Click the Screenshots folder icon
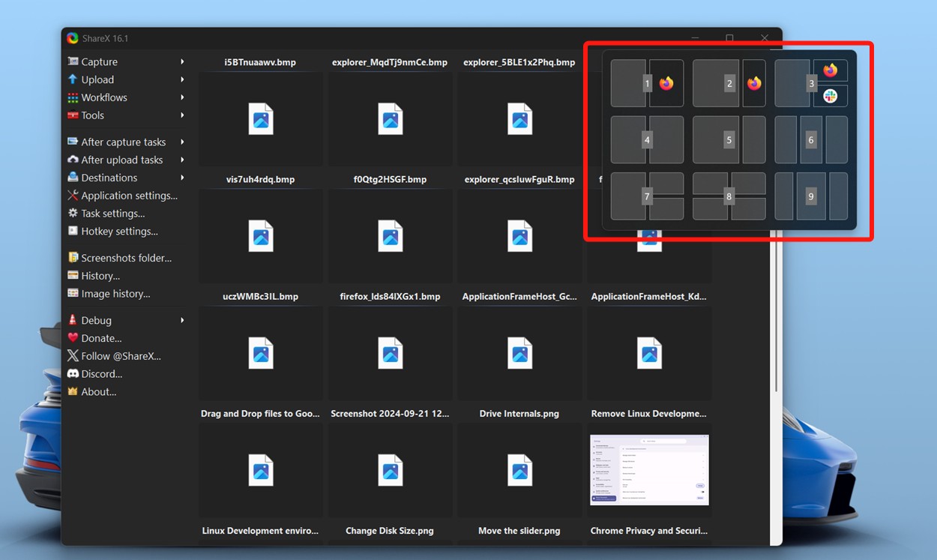This screenshot has width=937, height=560. [73, 257]
